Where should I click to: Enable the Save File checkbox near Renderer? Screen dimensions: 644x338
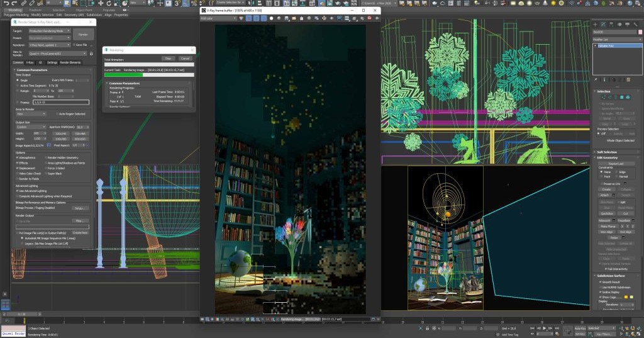(74, 45)
